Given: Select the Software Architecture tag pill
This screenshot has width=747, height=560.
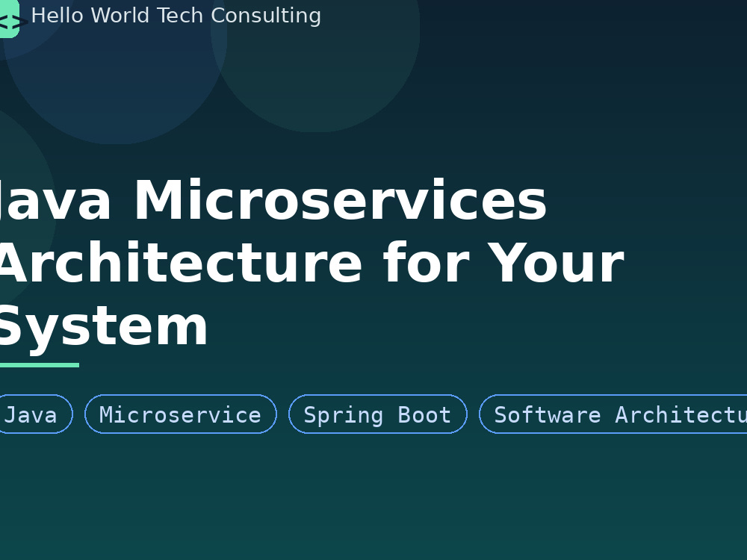Looking at the screenshot, I should [x=613, y=414].
